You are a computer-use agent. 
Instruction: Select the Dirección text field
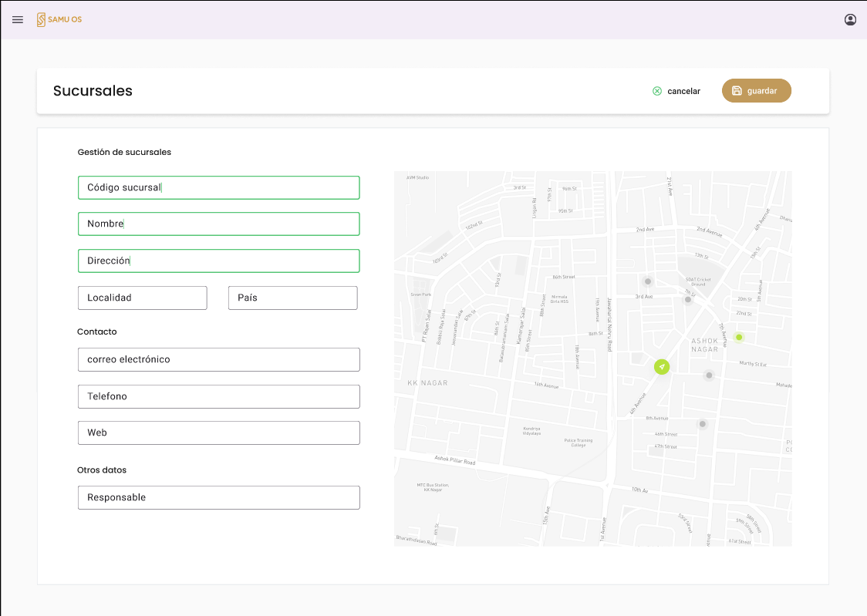218,261
